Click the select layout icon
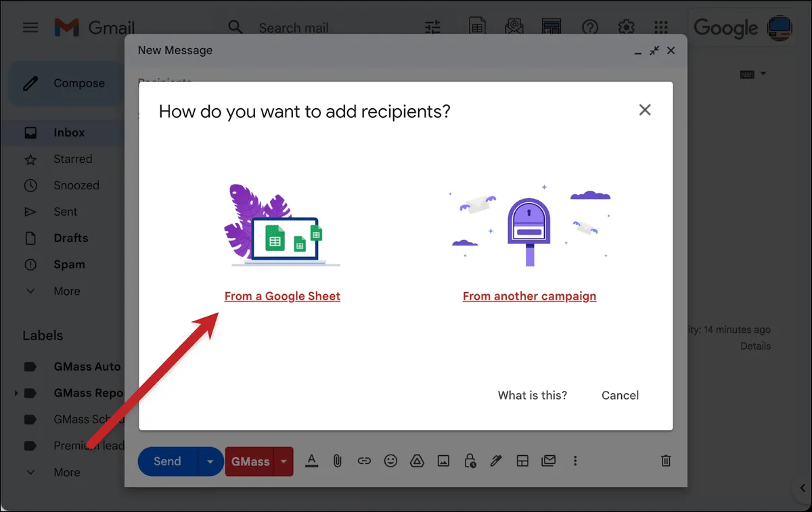The height and width of the screenshot is (512, 812). (522, 461)
